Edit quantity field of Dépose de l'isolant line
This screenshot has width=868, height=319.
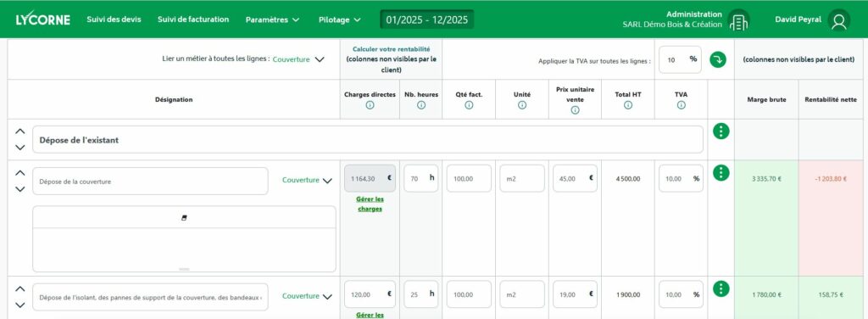469,294
